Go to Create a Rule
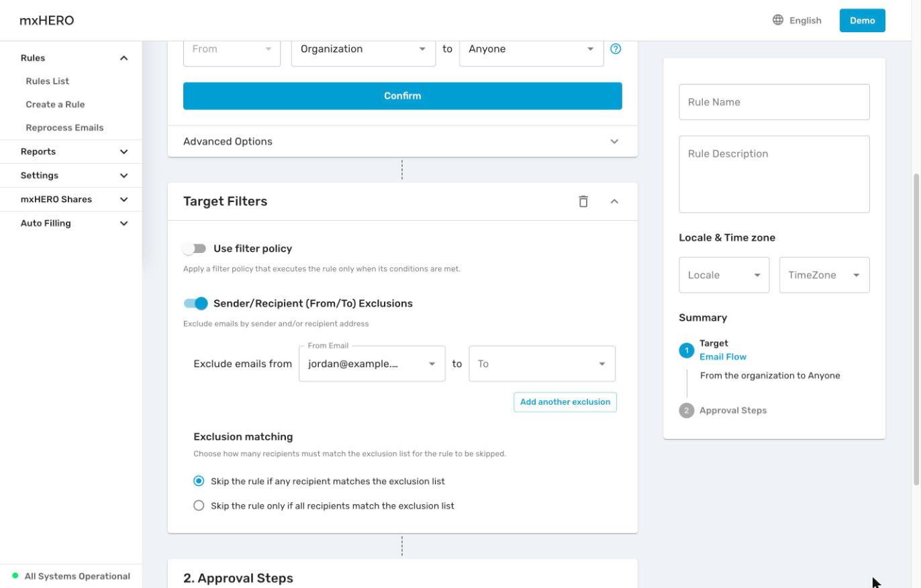This screenshot has height=588, width=921. 55,105
